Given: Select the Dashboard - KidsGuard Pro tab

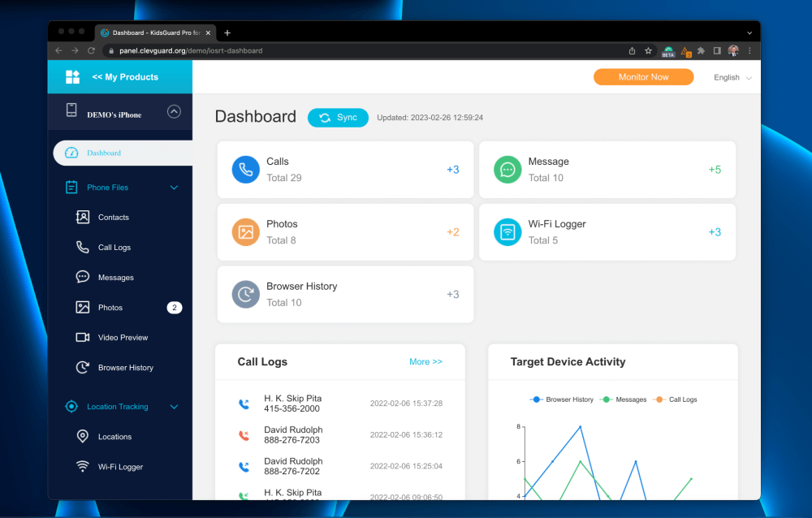Looking at the screenshot, I should pyautogui.click(x=155, y=32).
